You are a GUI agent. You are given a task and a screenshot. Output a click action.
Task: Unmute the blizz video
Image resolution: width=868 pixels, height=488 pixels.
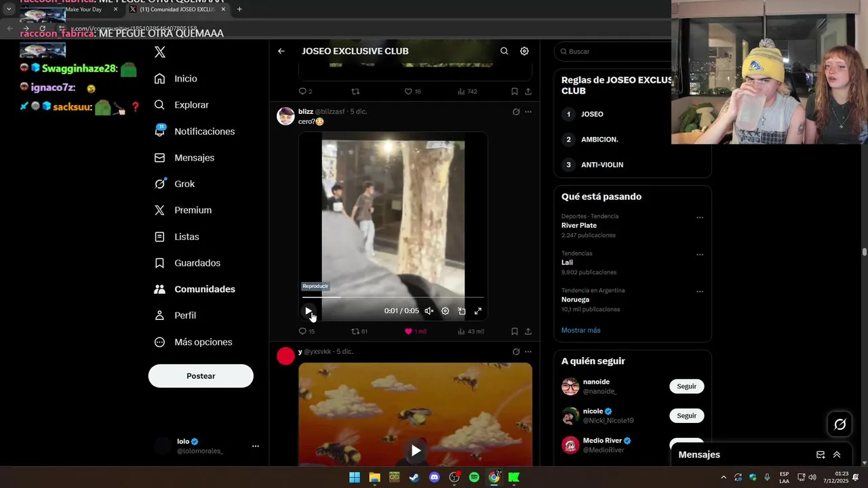point(429,311)
